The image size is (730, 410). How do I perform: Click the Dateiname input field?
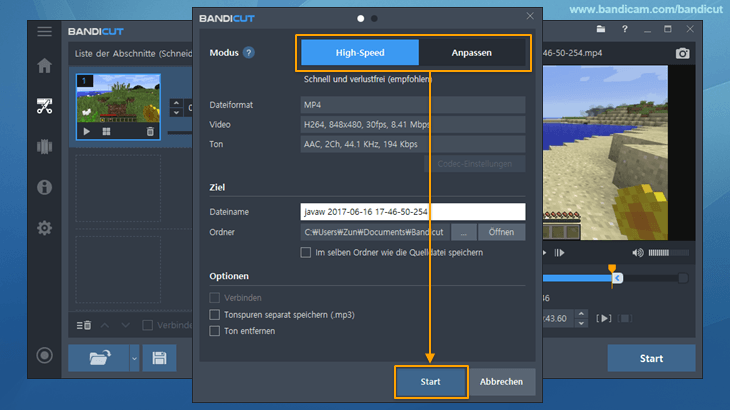point(413,212)
